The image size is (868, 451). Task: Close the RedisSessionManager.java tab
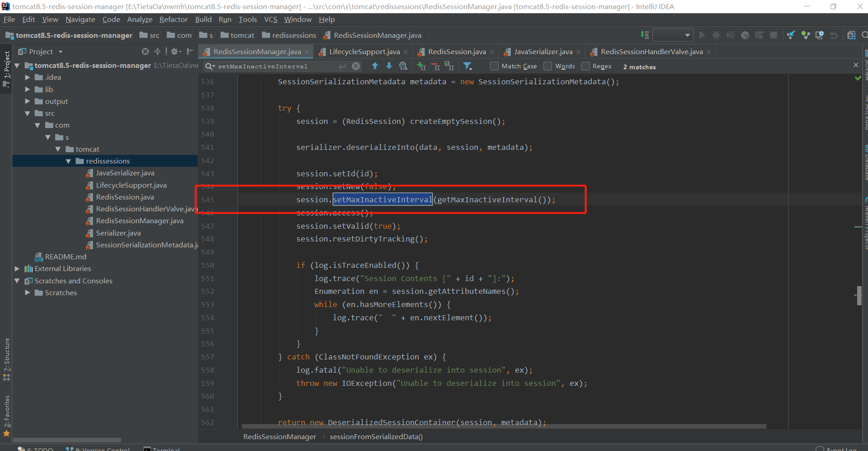pyautogui.click(x=307, y=52)
